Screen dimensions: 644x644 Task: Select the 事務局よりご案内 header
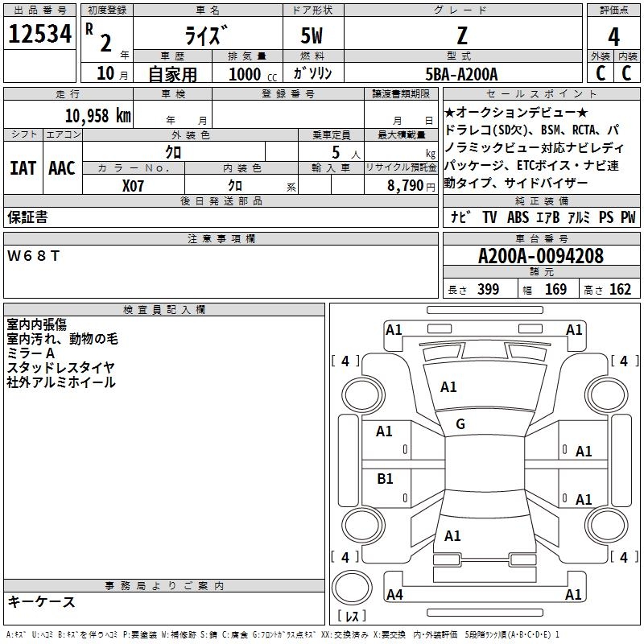point(164,586)
